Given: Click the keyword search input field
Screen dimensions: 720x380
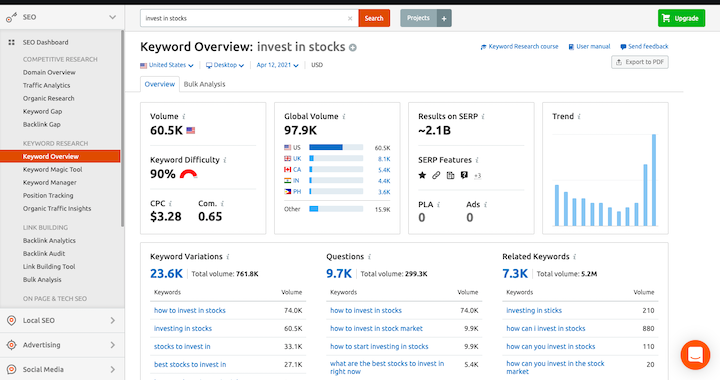Looking at the screenshot, I should pos(249,18).
